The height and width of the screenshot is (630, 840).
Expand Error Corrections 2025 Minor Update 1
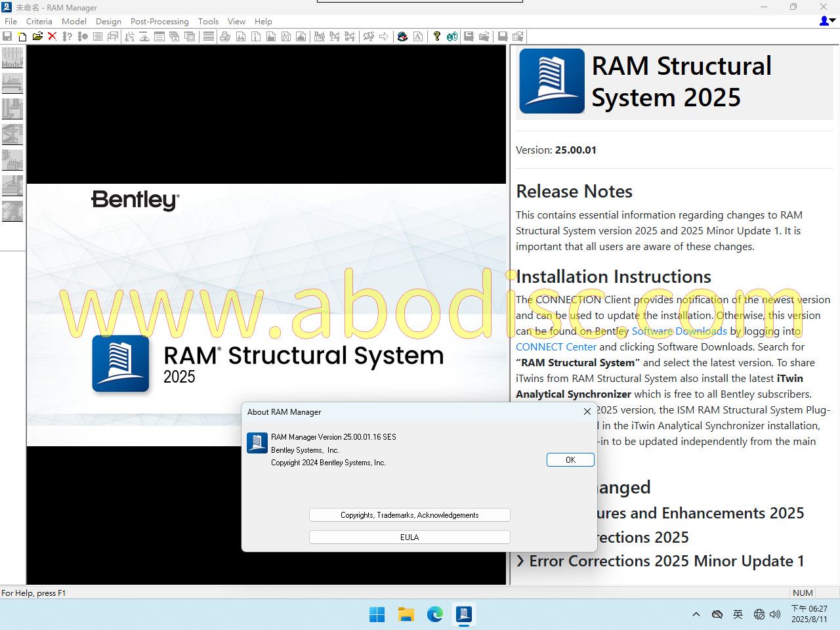coord(660,561)
